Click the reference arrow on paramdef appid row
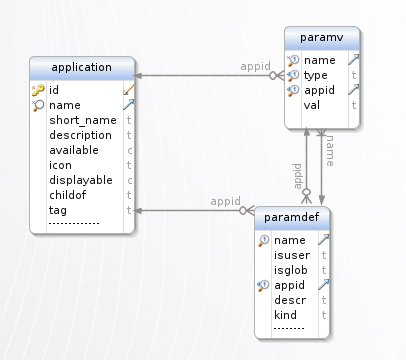The height and width of the screenshot is (360, 406). coord(324,285)
